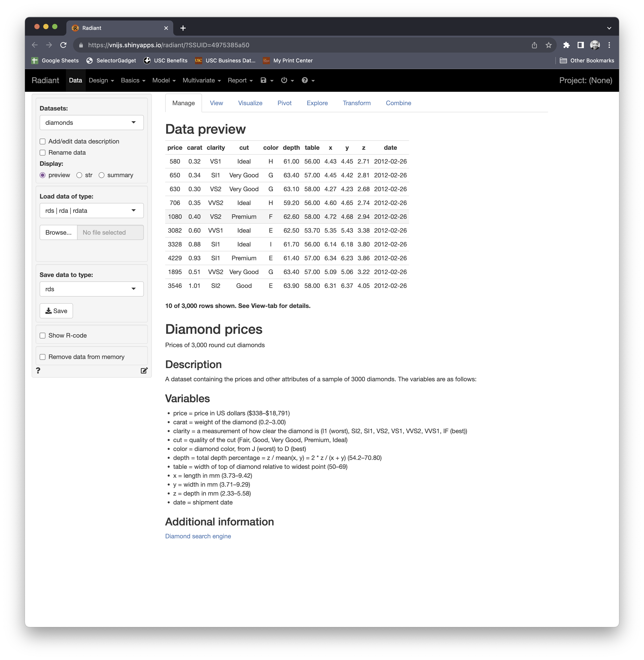Check the Show R-code option

pos(43,336)
